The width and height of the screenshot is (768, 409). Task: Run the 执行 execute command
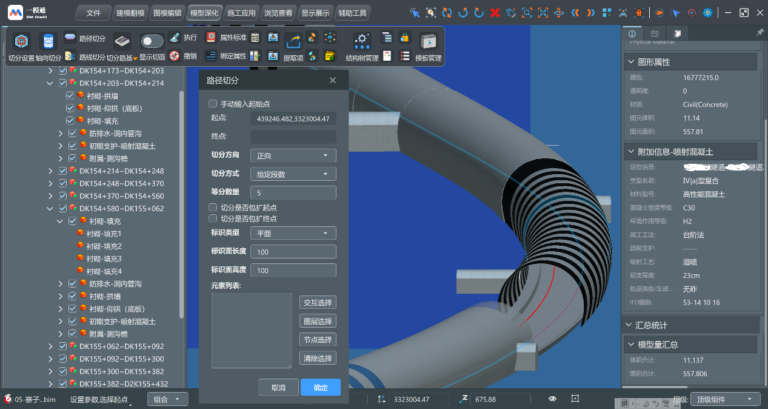[x=183, y=37]
